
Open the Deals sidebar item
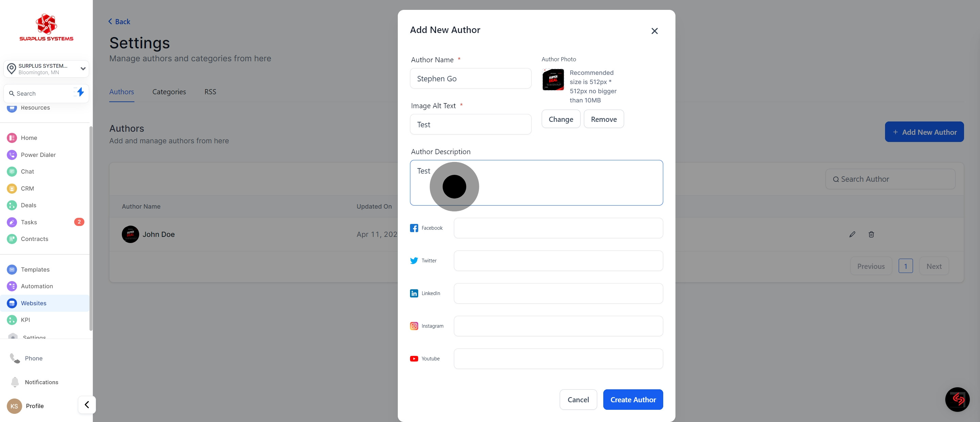click(x=29, y=205)
